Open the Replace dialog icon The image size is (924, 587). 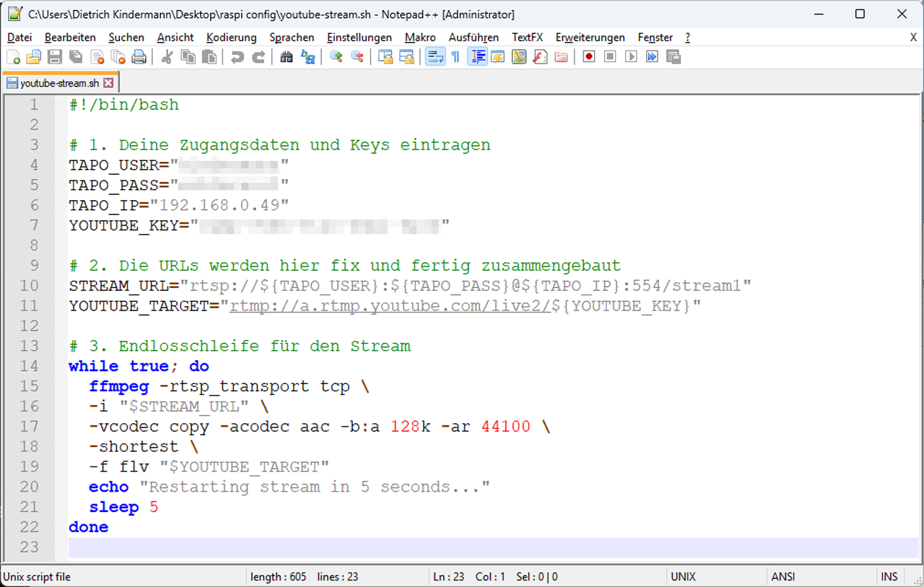click(x=308, y=57)
